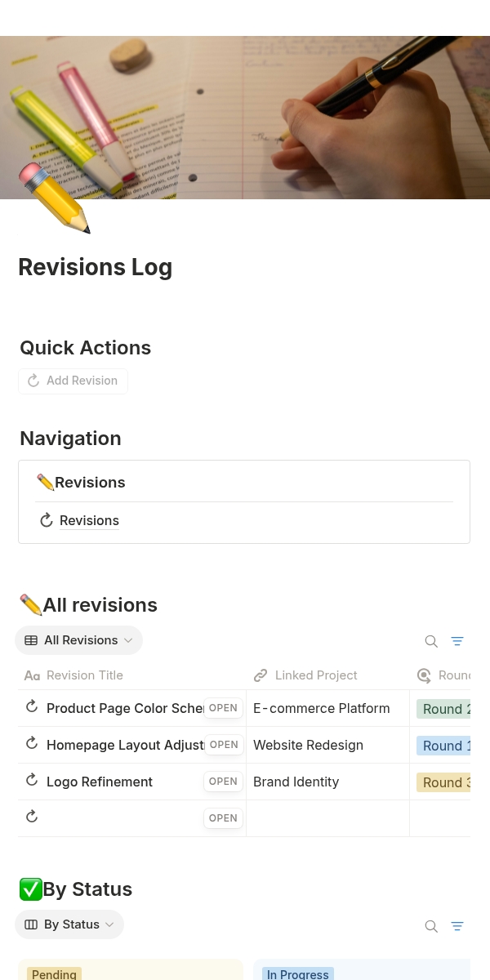This screenshot has width=490, height=980.
Task: Click the Linked Project column header
Action: click(316, 675)
